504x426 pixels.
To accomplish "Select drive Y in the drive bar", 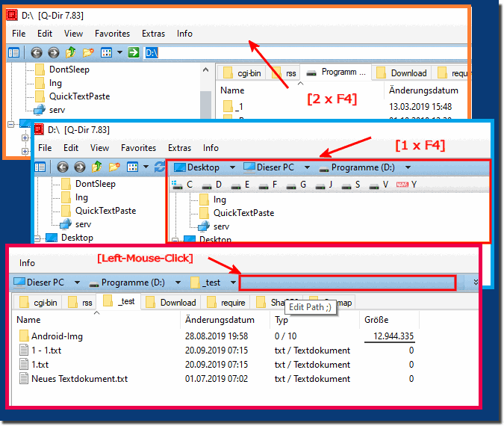I will pyautogui.click(x=406, y=185).
